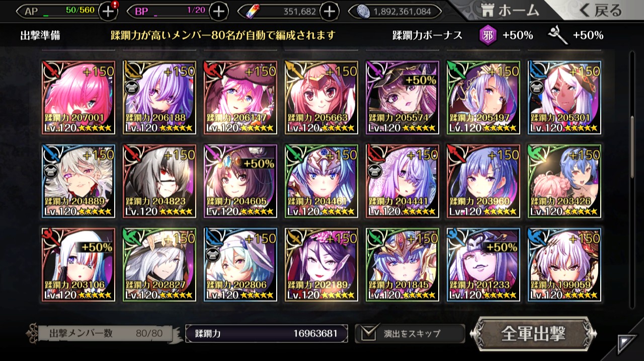Select the character card with 蹂躙力 207001

pyautogui.click(x=78, y=98)
